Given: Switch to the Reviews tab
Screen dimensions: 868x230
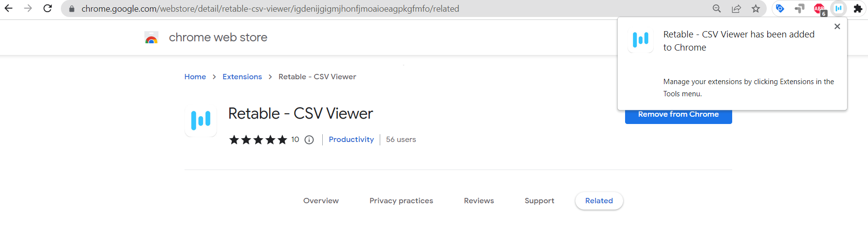Looking at the screenshot, I should (479, 201).
